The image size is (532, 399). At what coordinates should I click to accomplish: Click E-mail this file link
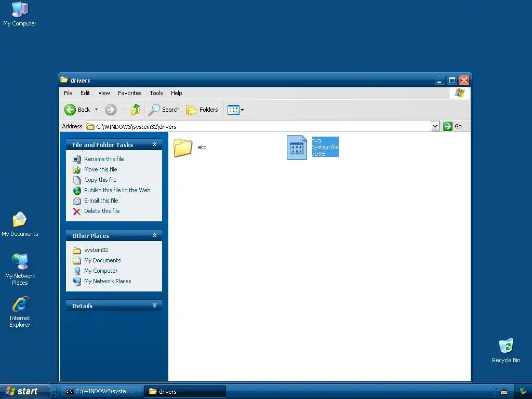[x=101, y=201]
